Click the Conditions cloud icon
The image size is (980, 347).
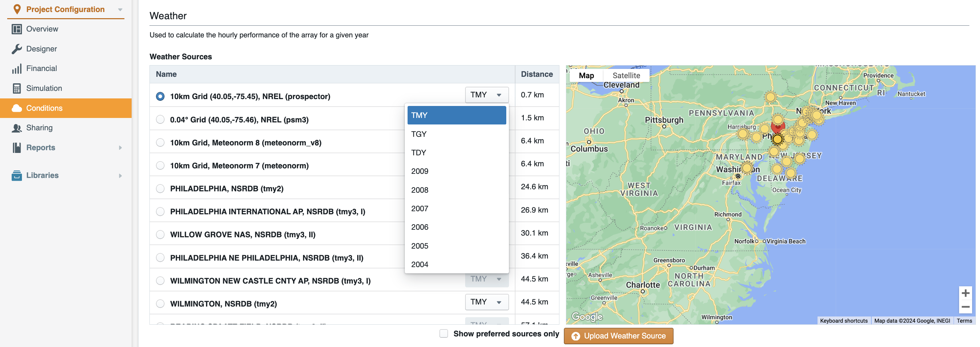tap(17, 108)
